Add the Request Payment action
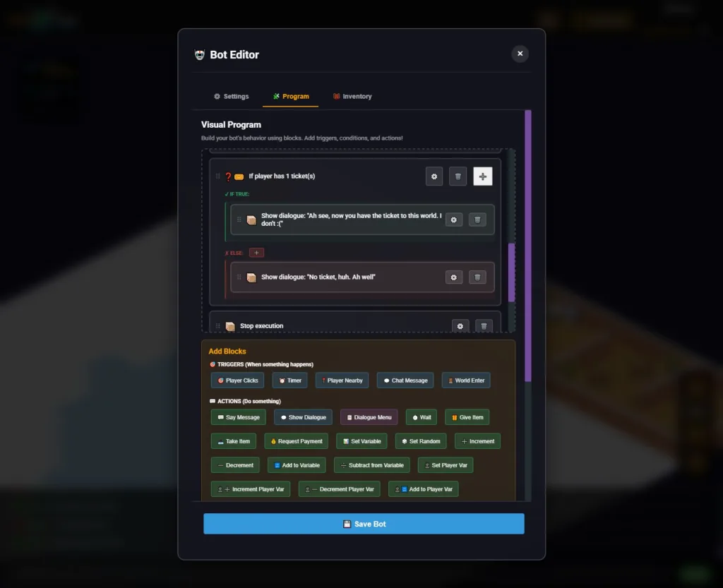 [x=296, y=441]
